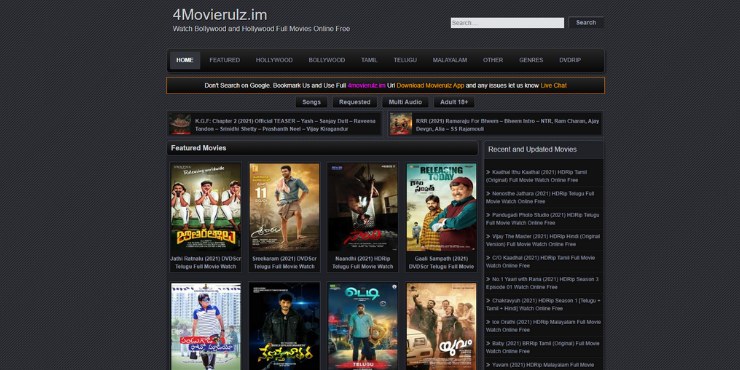Image resolution: width=740 pixels, height=370 pixels.
Task: Open Ice Orathi (2021) Malayalam entry
Action: pyautogui.click(x=543, y=326)
